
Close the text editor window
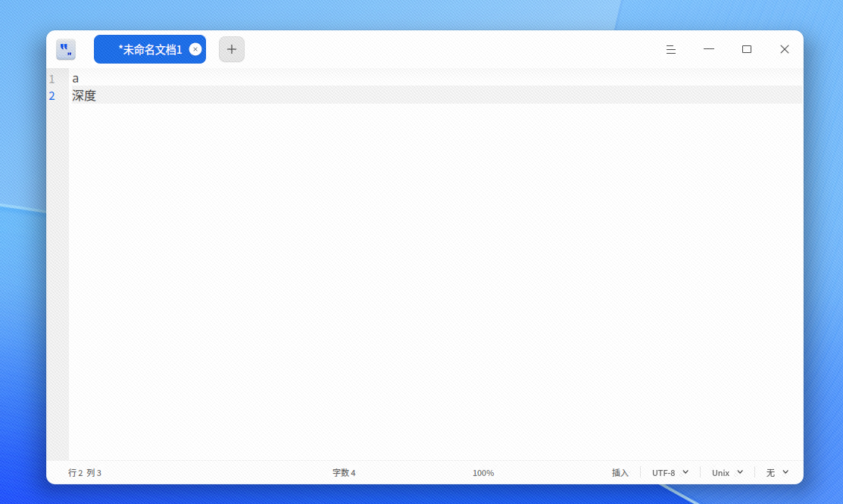click(x=785, y=49)
